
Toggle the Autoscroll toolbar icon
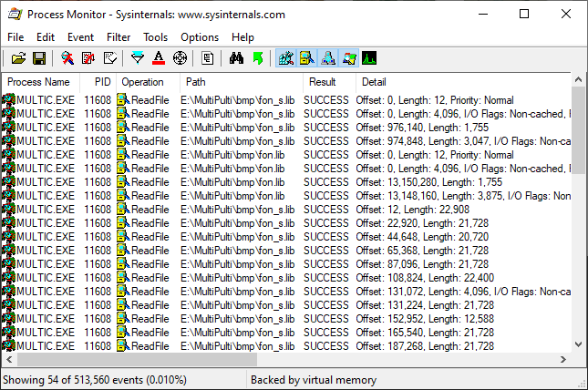88,58
